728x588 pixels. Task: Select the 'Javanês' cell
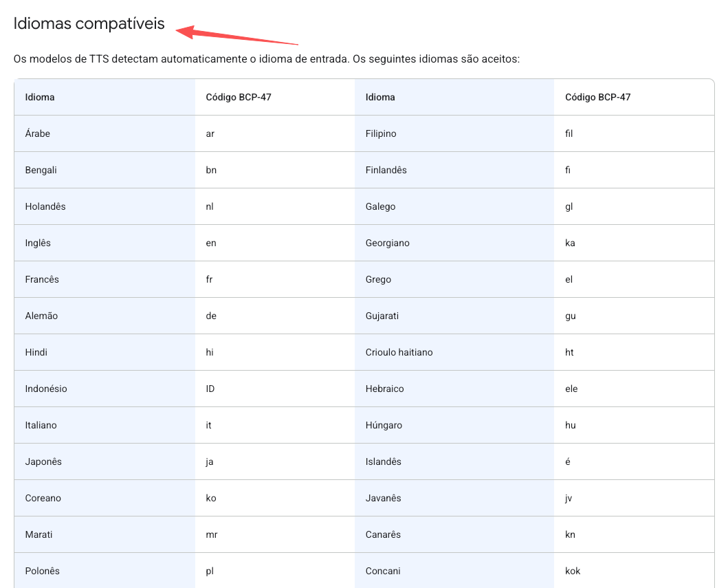coord(454,499)
